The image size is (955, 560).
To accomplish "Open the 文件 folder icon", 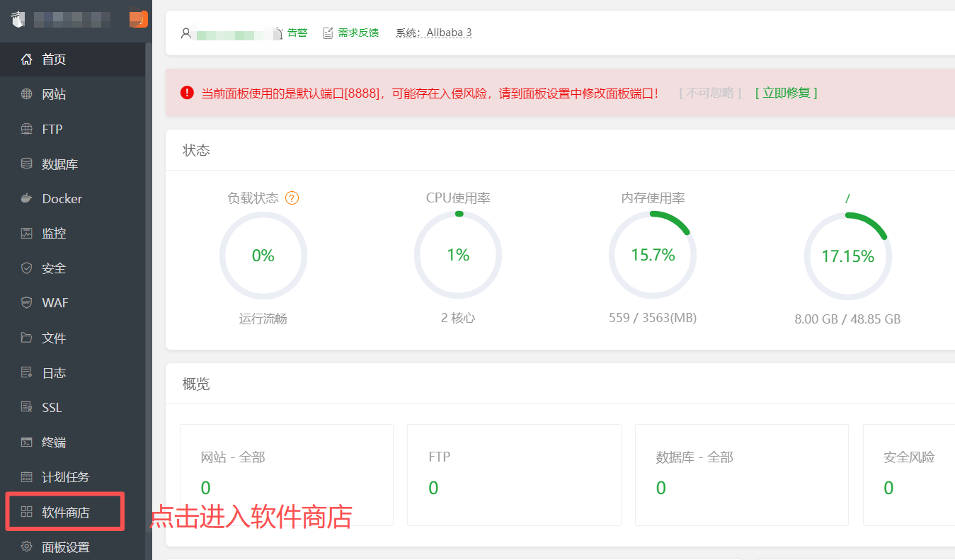I will [27, 338].
